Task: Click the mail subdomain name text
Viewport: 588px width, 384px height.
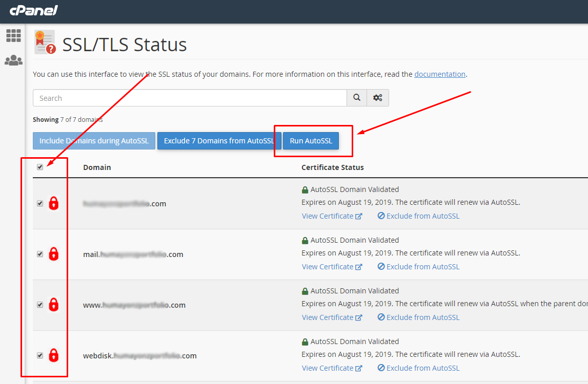Action: [133, 254]
